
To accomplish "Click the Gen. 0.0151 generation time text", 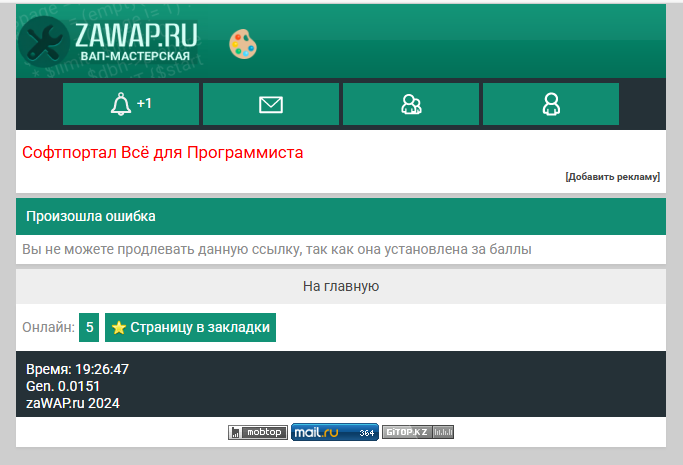I will point(63,386).
